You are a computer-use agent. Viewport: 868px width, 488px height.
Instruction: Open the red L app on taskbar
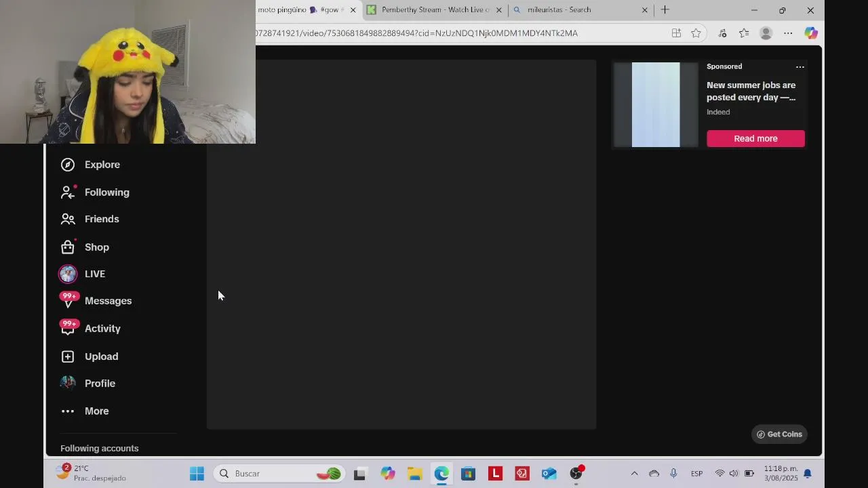pos(496,474)
